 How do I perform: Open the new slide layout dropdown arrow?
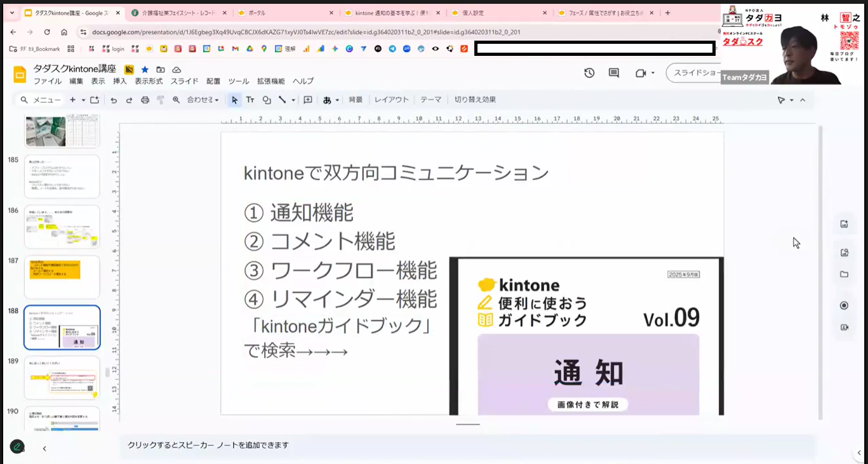click(x=83, y=100)
